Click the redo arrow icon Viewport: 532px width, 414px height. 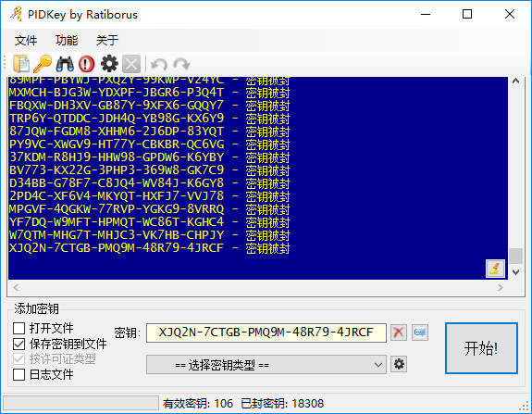point(181,64)
